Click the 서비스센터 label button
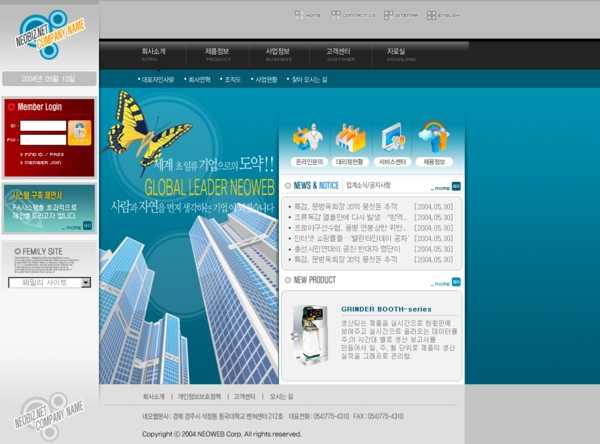Image resolution: width=600 pixels, height=444 pixels. (392, 162)
